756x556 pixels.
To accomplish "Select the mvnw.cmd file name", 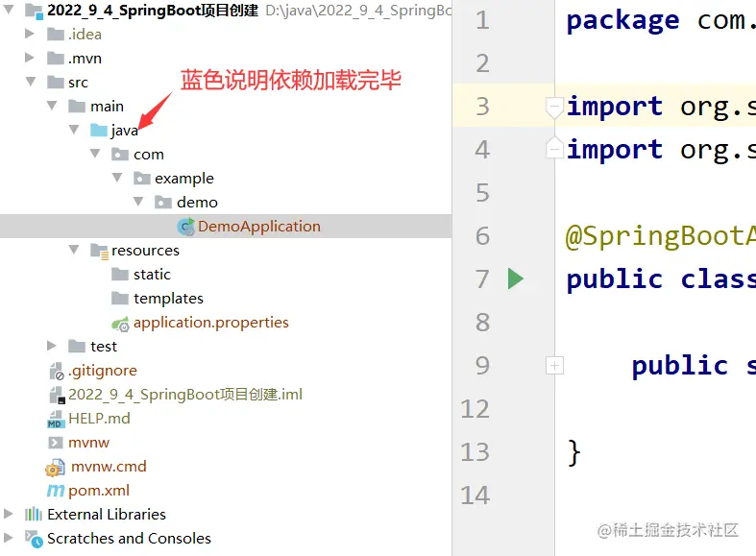I will pyautogui.click(x=109, y=467).
